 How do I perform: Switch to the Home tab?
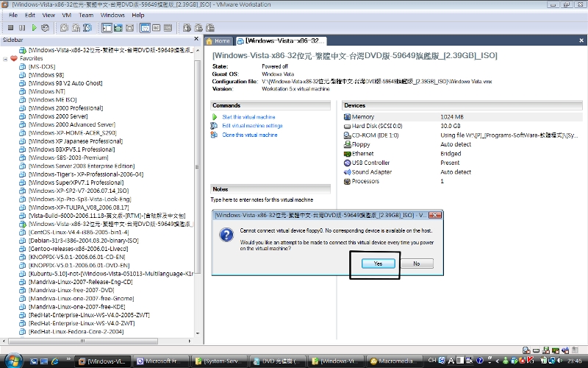218,40
